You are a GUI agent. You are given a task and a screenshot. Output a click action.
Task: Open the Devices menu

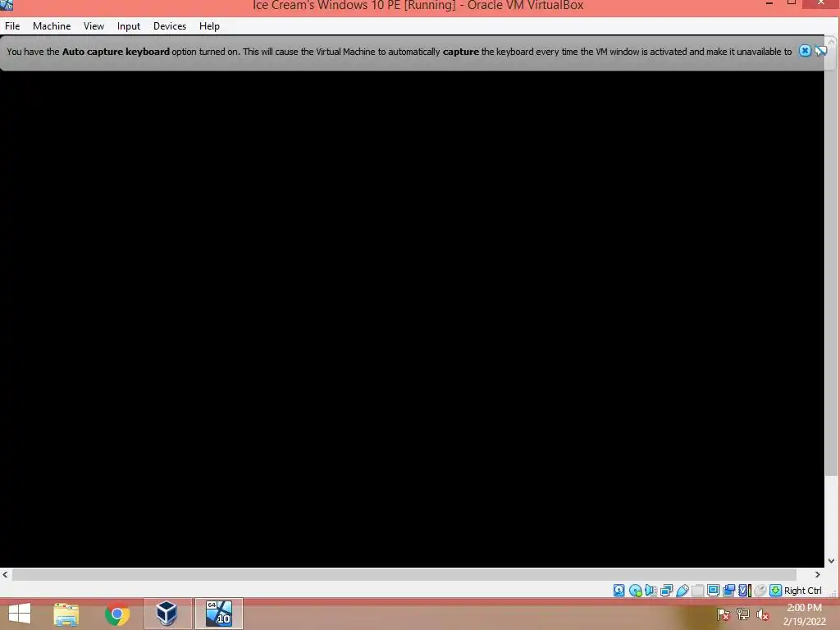click(x=170, y=25)
